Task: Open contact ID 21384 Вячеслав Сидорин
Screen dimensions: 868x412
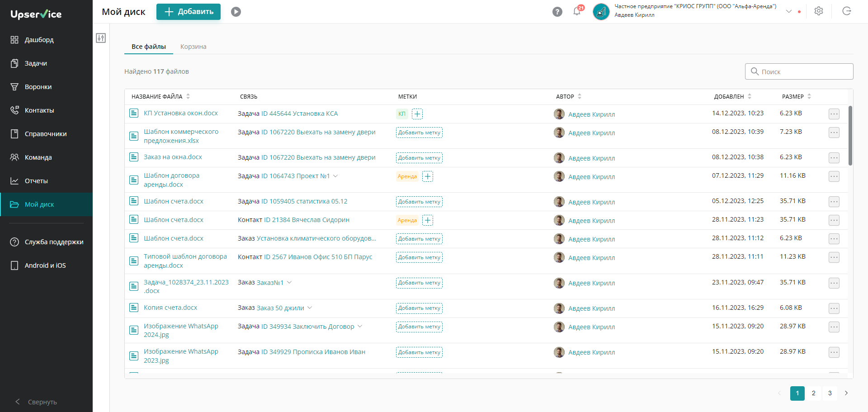Action: point(307,220)
